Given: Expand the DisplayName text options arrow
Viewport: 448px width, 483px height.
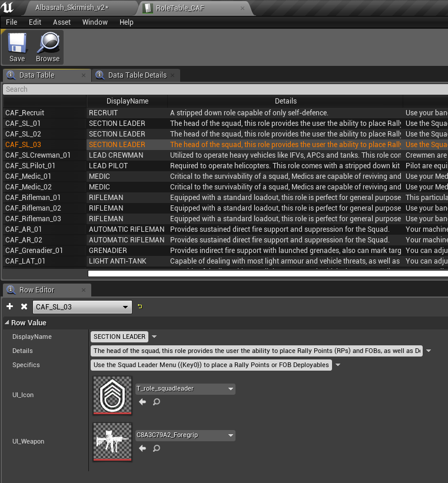Looking at the screenshot, I should pos(154,337).
